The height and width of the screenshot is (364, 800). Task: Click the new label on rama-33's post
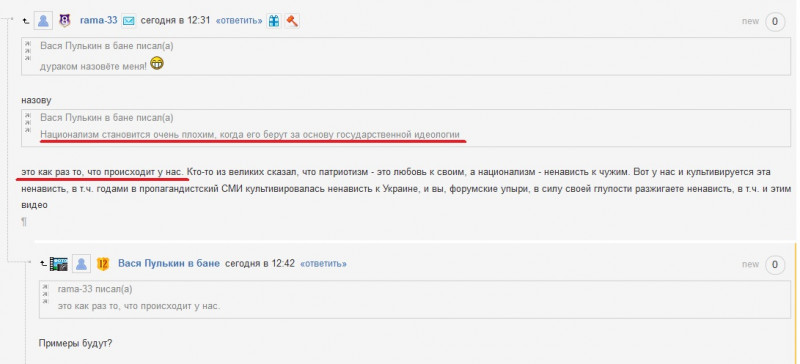[751, 21]
